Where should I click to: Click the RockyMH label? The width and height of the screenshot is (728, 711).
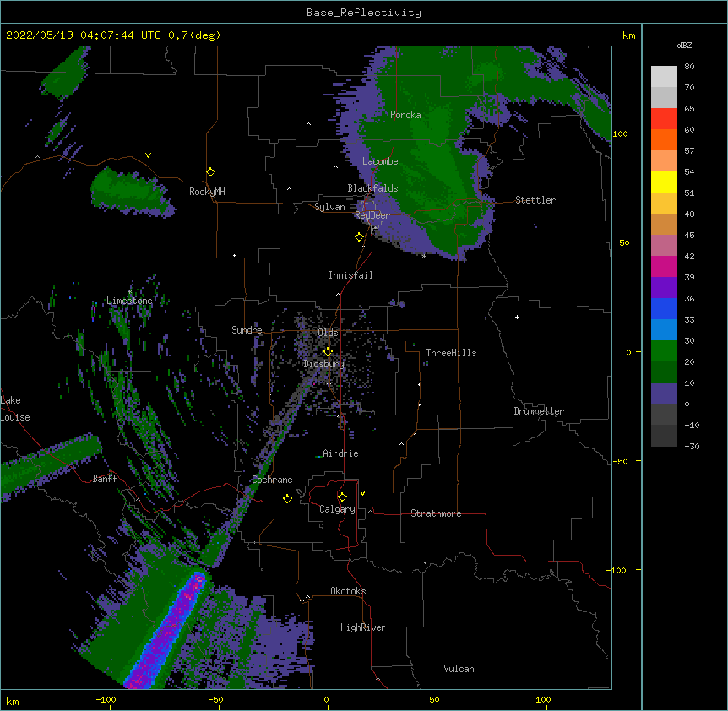click(x=207, y=192)
